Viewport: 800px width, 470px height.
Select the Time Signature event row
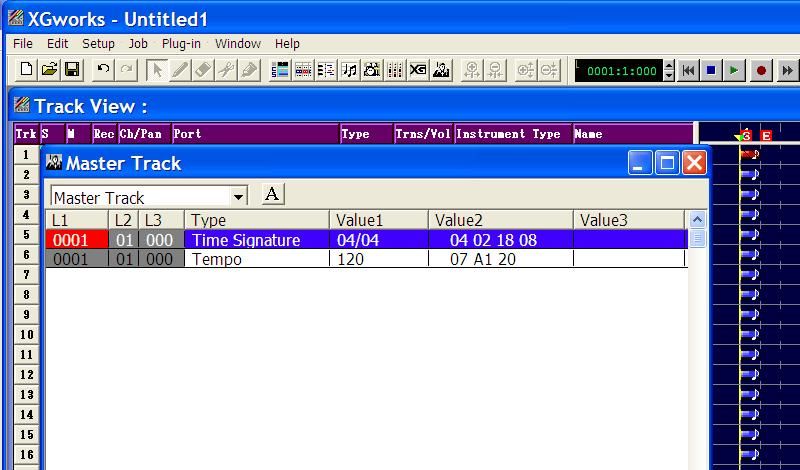[x=366, y=239]
